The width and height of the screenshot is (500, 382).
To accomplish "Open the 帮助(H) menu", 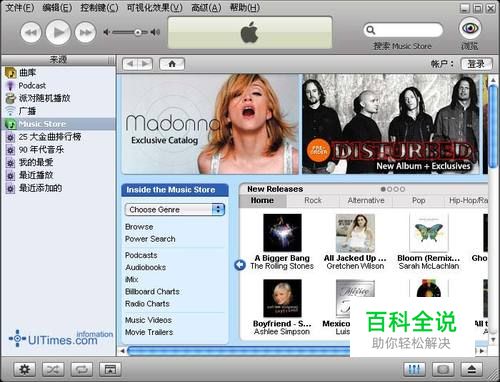I will point(245,8).
